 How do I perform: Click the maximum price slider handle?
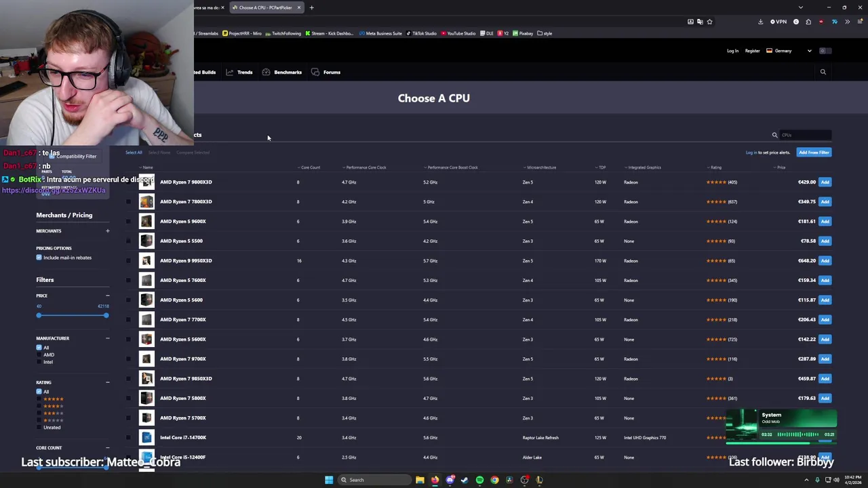point(106,315)
